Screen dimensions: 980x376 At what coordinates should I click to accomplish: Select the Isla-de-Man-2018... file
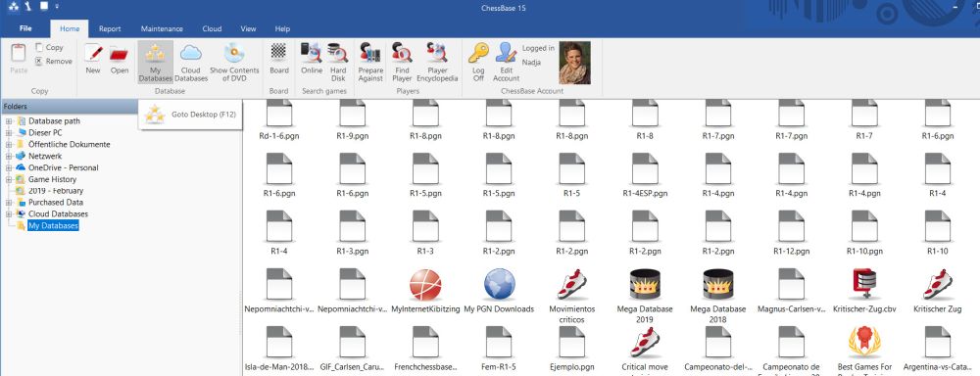click(x=279, y=343)
